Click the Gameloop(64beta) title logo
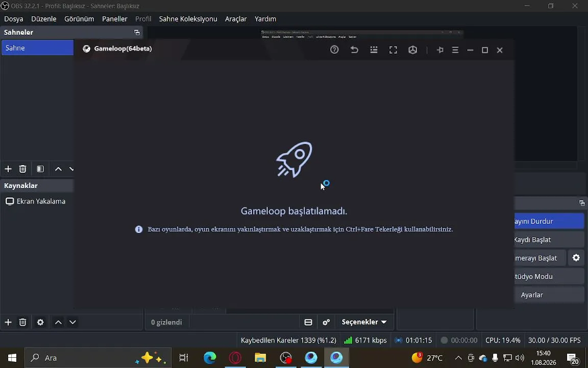588x368 pixels. 87,49
